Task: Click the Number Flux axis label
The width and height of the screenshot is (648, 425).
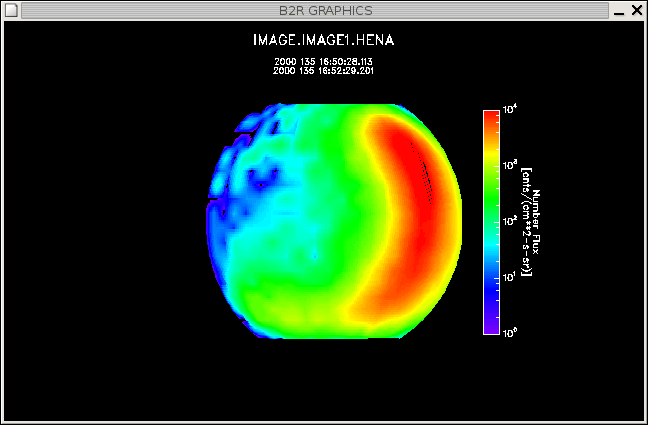Action: (x=536, y=222)
